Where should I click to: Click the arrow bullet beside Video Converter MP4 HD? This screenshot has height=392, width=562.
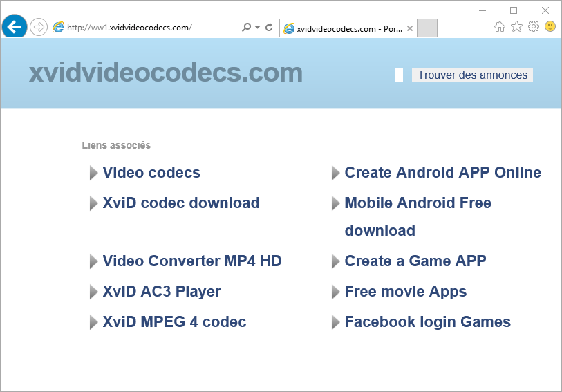pos(93,261)
